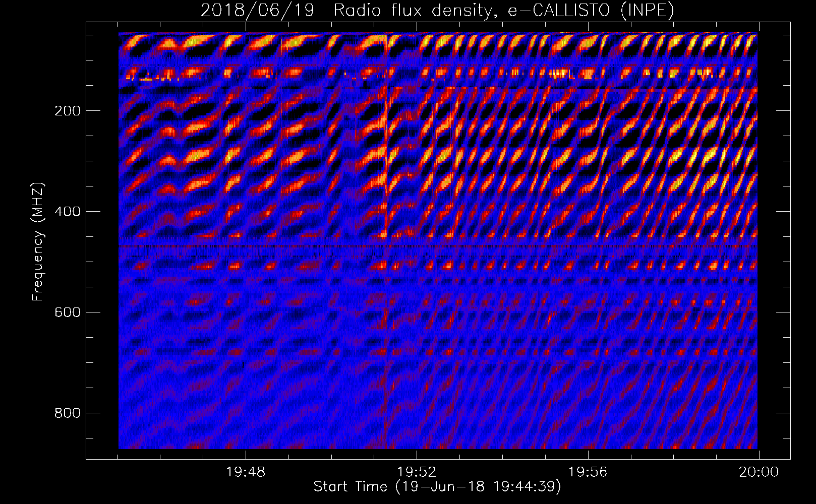Click the 19:56 time tick label
This screenshot has width=816, height=504.
tap(588, 472)
